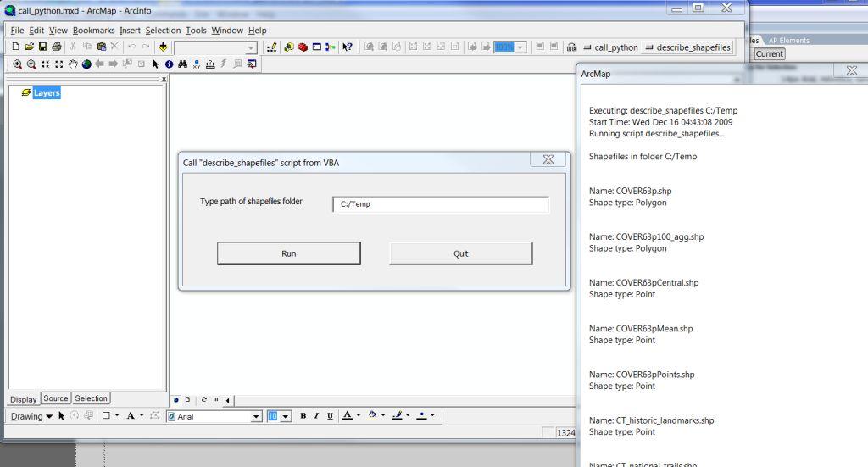Select the Pan hand tool
The width and height of the screenshot is (868, 467).
pos(73,64)
